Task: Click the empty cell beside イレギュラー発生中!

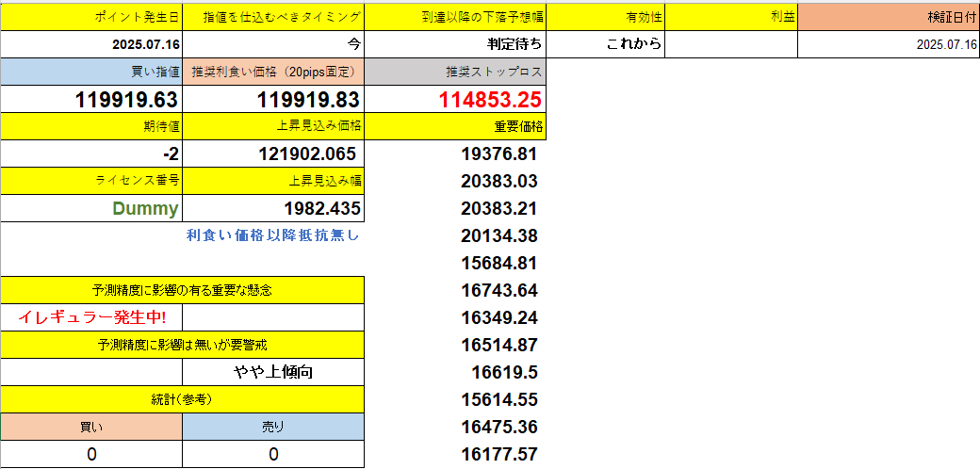Action: [273, 317]
